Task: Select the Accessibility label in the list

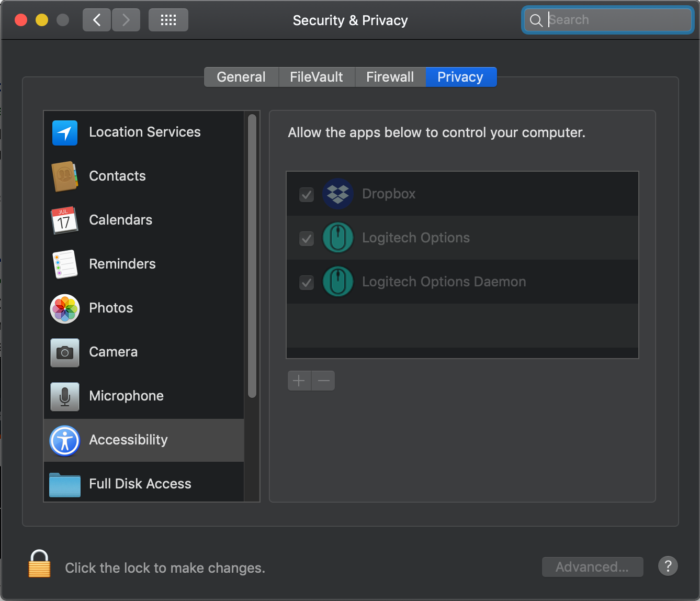Action: (129, 440)
